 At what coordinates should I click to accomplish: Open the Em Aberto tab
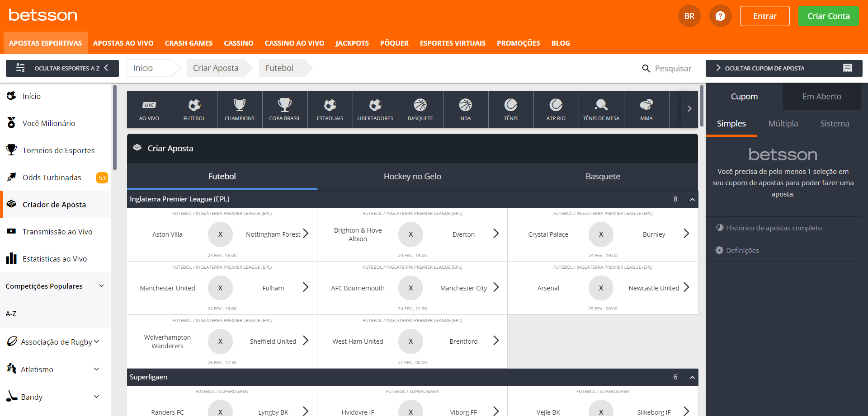tap(822, 96)
